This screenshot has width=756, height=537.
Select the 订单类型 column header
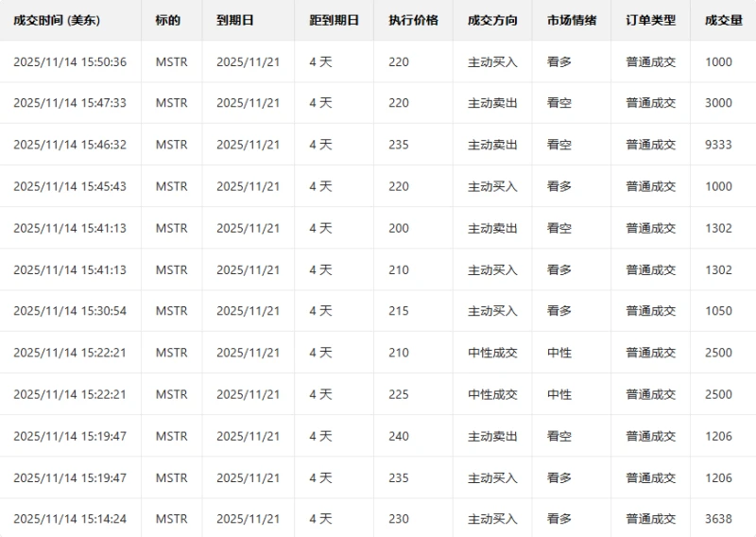pyautogui.click(x=651, y=20)
